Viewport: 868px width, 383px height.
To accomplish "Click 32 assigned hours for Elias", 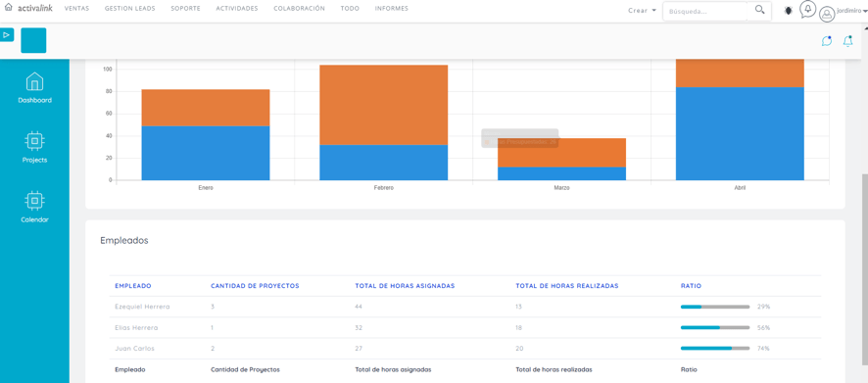I will (359, 327).
